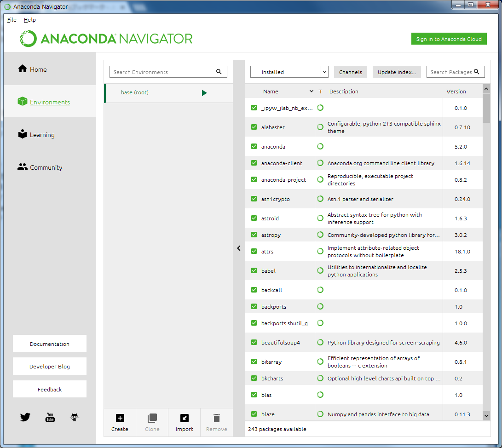
Task: Import an environment
Action: [x=185, y=422]
